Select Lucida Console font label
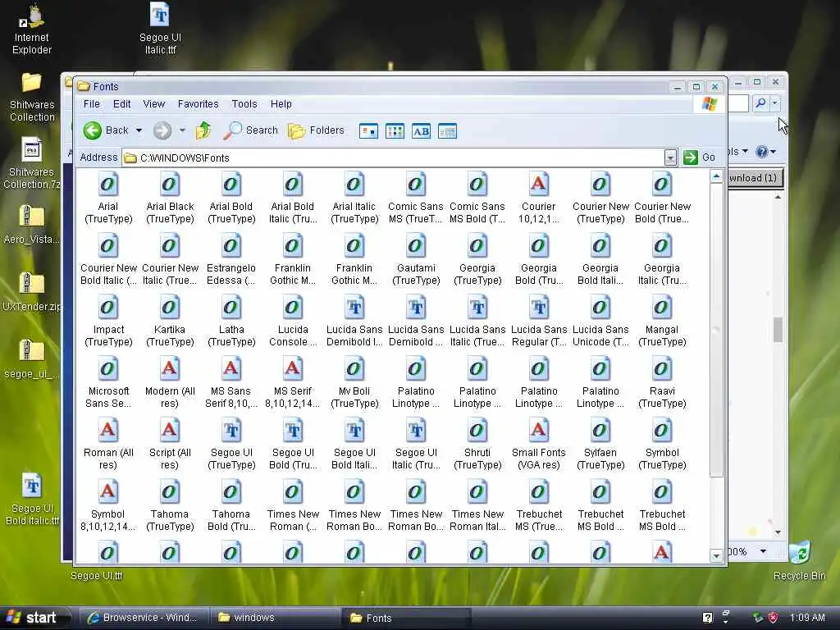Viewport: 840px width, 630px height. click(x=293, y=336)
